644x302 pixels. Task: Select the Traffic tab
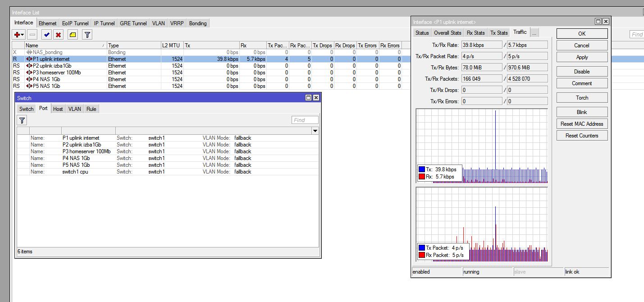(x=520, y=32)
